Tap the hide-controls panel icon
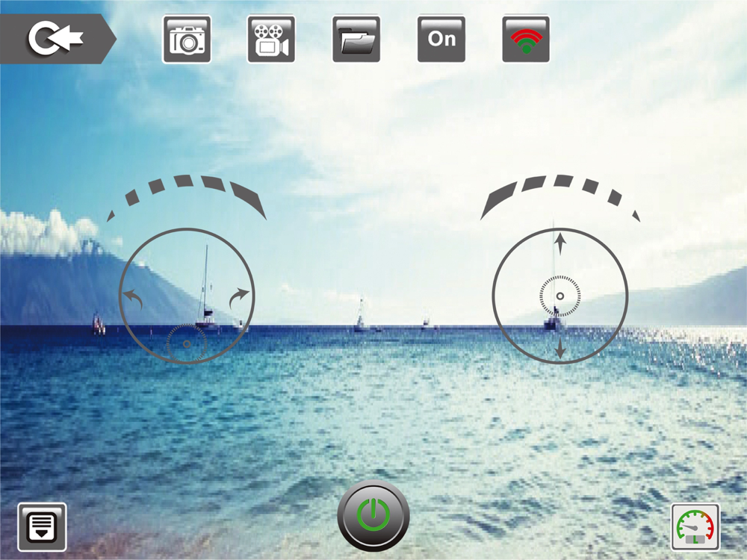This screenshot has width=747, height=560. point(42,527)
